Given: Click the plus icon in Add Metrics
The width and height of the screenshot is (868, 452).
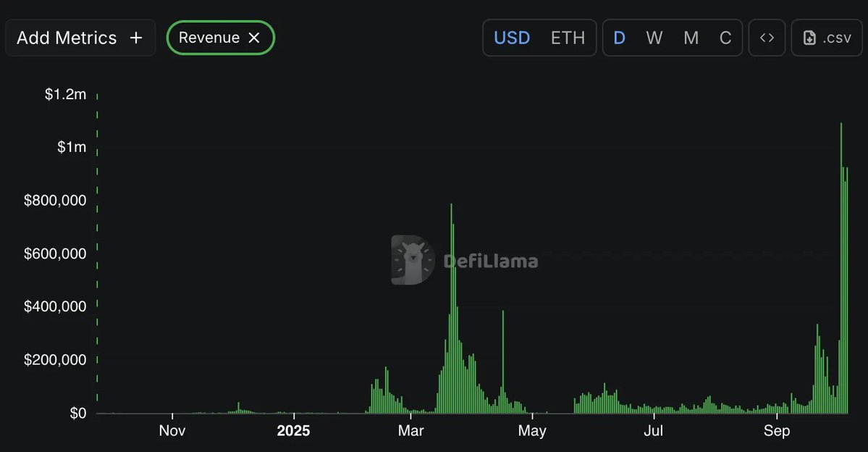Looking at the screenshot, I should [x=136, y=38].
